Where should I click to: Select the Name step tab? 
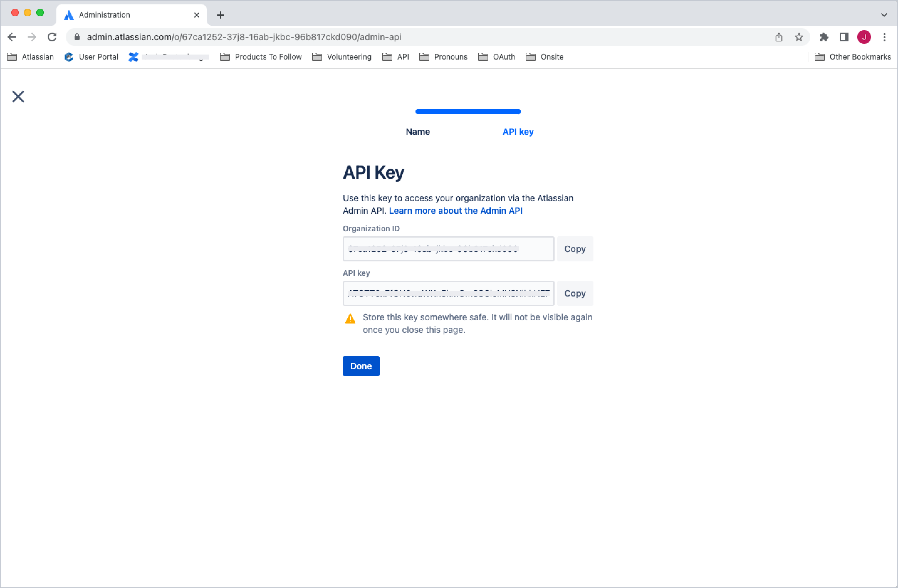418,131
